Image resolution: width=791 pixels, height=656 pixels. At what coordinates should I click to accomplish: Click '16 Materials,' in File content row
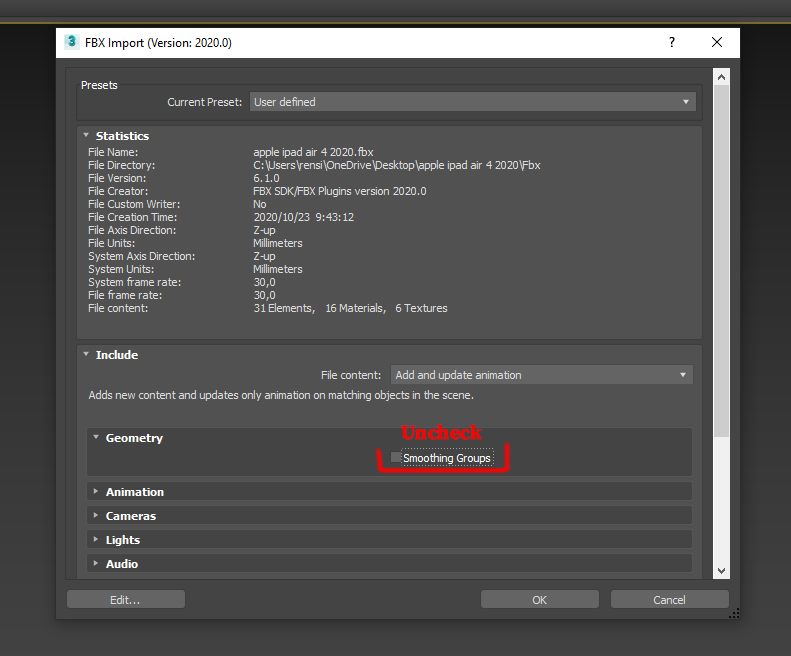(356, 308)
